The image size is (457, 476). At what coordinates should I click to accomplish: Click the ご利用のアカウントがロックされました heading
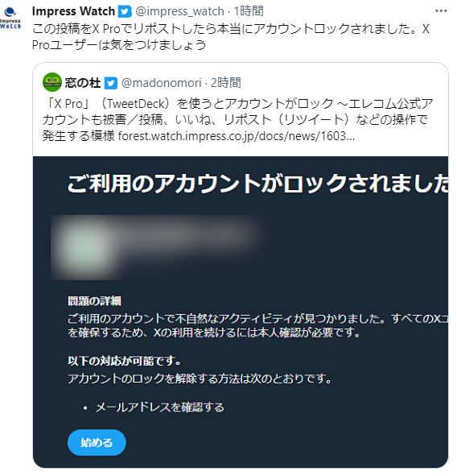pos(257,184)
